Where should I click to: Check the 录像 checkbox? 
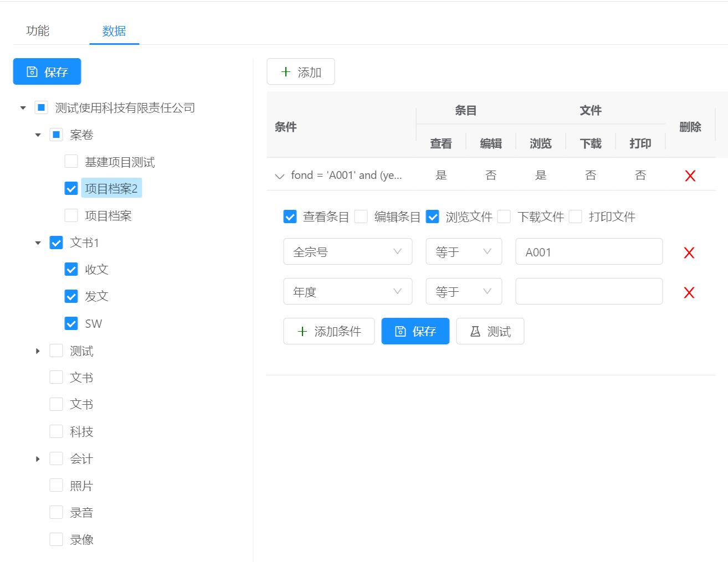(x=56, y=539)
